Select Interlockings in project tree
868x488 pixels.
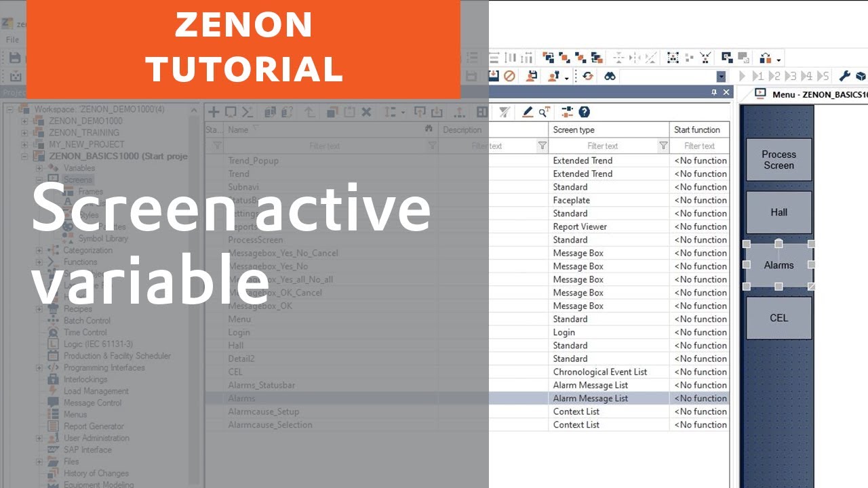pyautogui.click(x=85, y=380)
